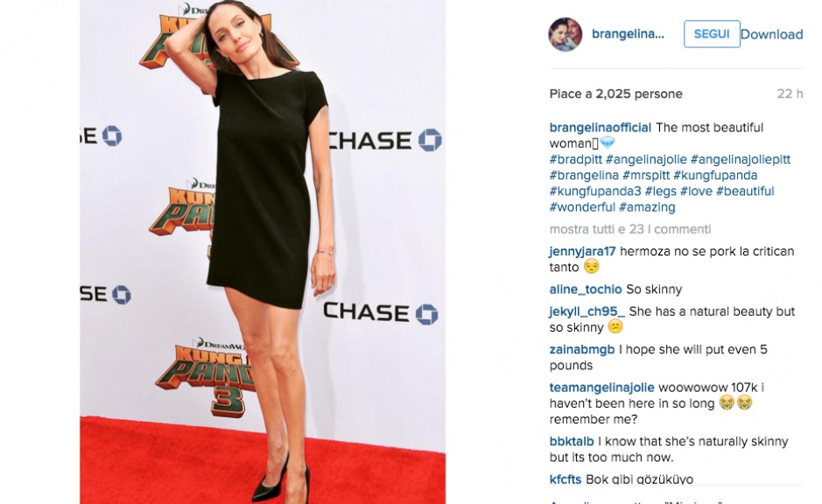Open hashtag #kungfupanda3
The image size is (822, 504).
pyautogui.click(x=595, y=192)
